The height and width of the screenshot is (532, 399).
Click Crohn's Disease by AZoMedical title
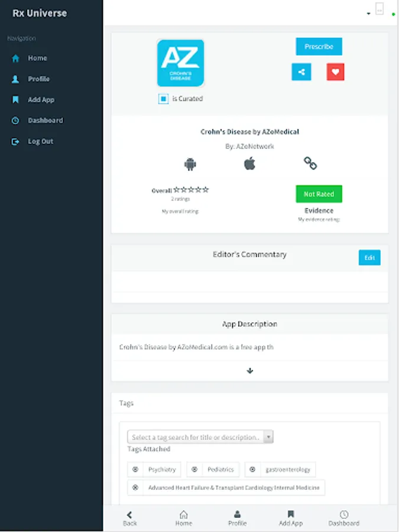[x=249, y=132]
